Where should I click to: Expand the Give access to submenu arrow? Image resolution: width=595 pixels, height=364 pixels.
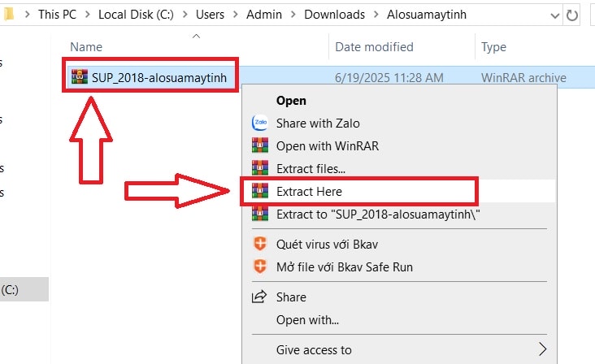pyautogui.click(x=543, y=349)
